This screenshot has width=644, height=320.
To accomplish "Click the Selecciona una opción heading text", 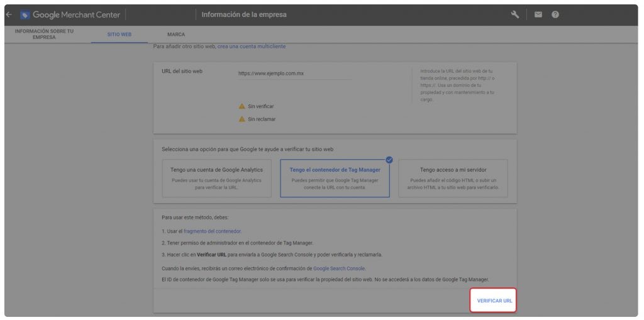I will click(248, 149).
